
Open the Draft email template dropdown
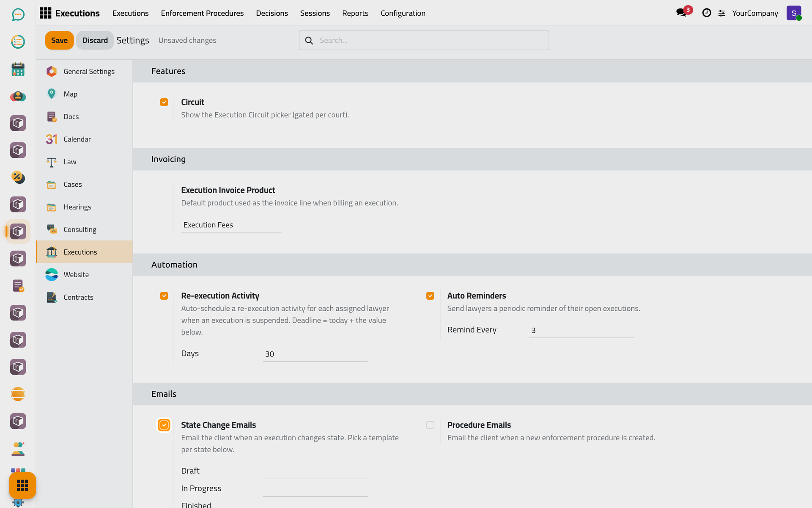pyautogui.click(x=315, y=471)
